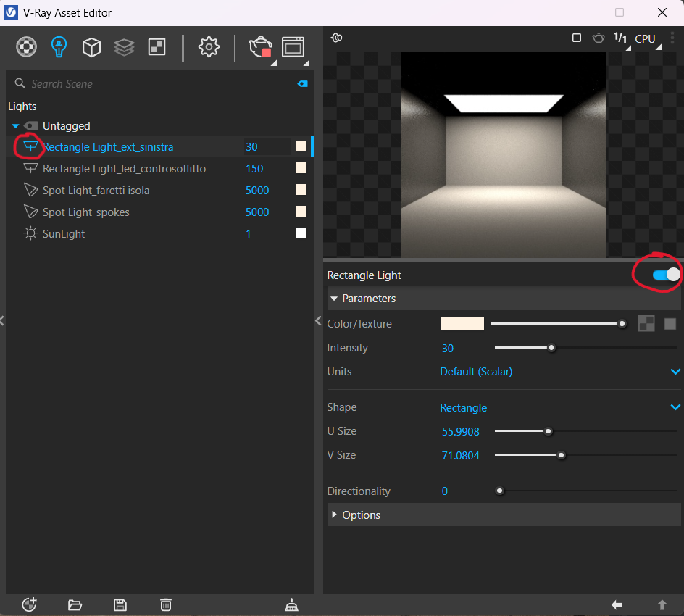Viewport: 684px width, 616px height.
Task: Click the Create Asset icon at bottom
Action: 29,604
